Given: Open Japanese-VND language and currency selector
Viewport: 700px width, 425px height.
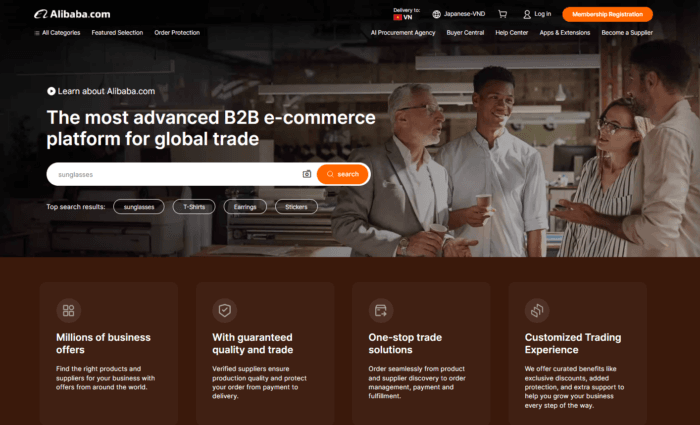Looking at the screenshot, I should (459, 14).
